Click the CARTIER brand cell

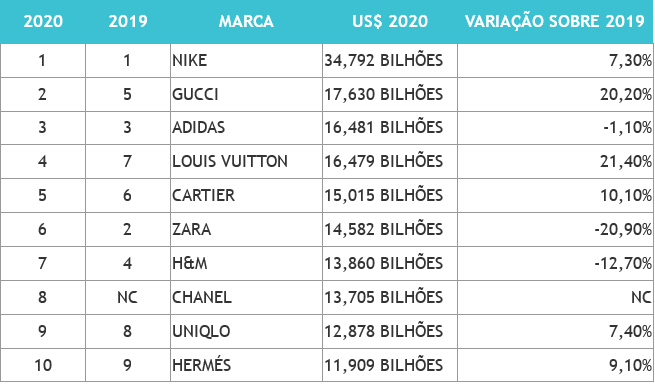[x=246, y=196]
